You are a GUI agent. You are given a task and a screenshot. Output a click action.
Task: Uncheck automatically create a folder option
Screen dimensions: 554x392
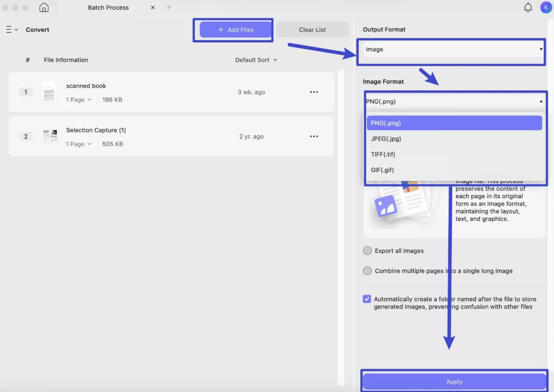click(x=367, y=299)
